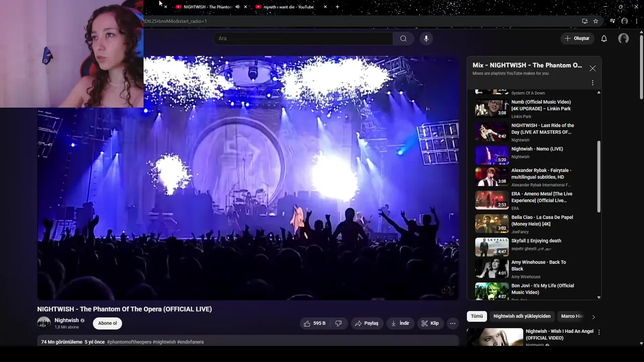
Task: Type in the Ara search box
Action: pos(303,38)
